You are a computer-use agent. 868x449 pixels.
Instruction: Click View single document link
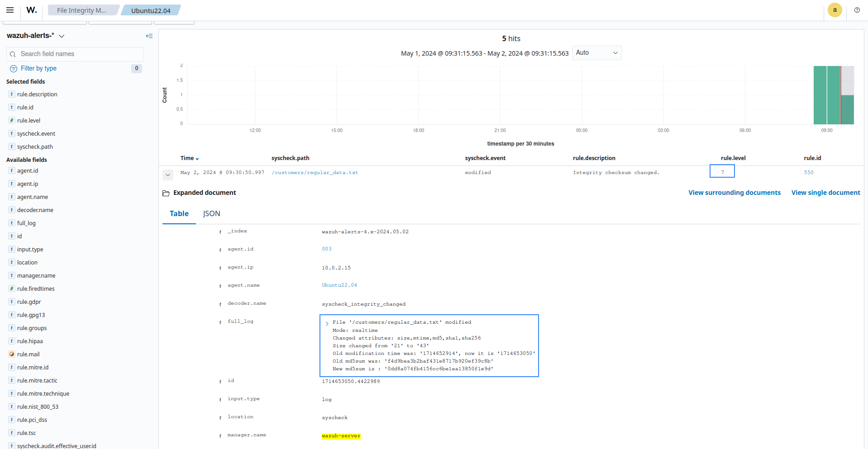pyautogui.click(x=825, y=193)
